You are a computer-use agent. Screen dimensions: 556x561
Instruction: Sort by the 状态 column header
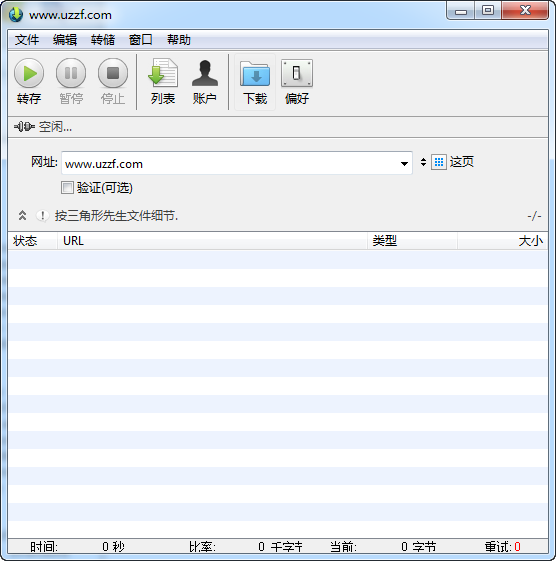pos(32,241)
